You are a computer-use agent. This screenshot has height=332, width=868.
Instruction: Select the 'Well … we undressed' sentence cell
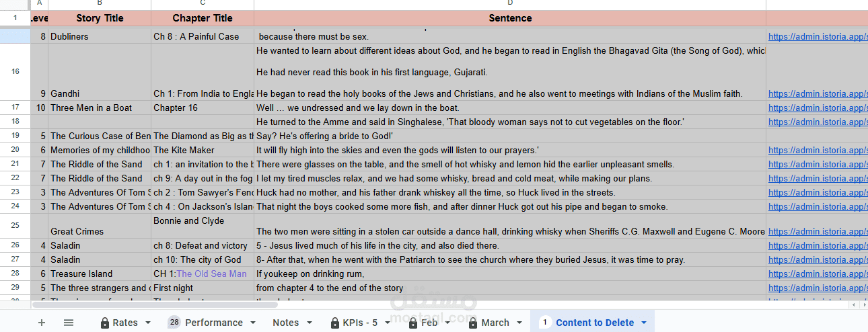pyautogui.click(x=510, y=108)
